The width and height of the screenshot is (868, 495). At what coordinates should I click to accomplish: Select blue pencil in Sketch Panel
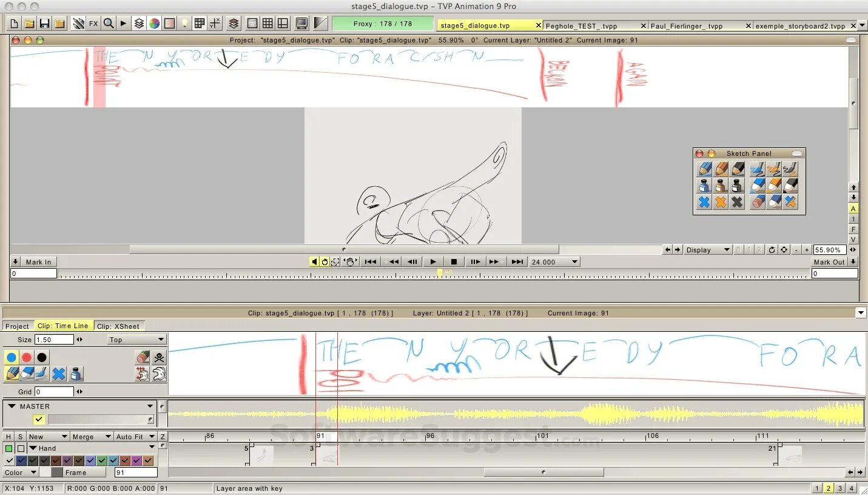coord(704,169)
